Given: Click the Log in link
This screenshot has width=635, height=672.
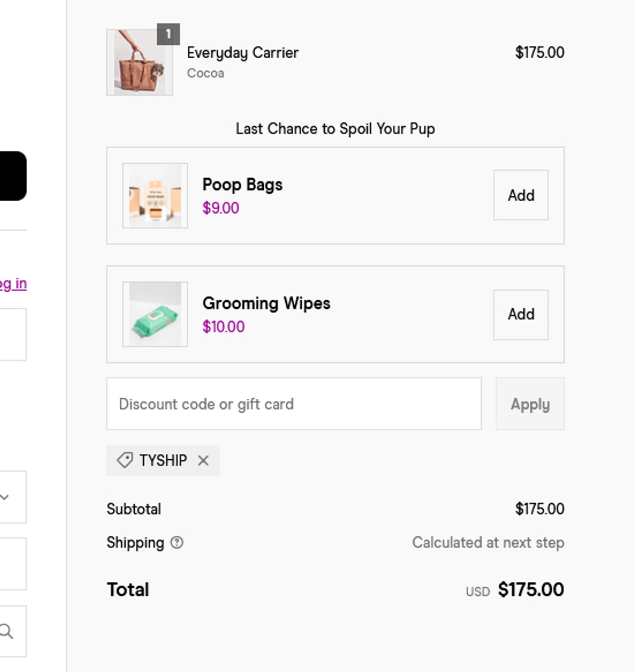Looking at the screenshot, I should (13, 284).
